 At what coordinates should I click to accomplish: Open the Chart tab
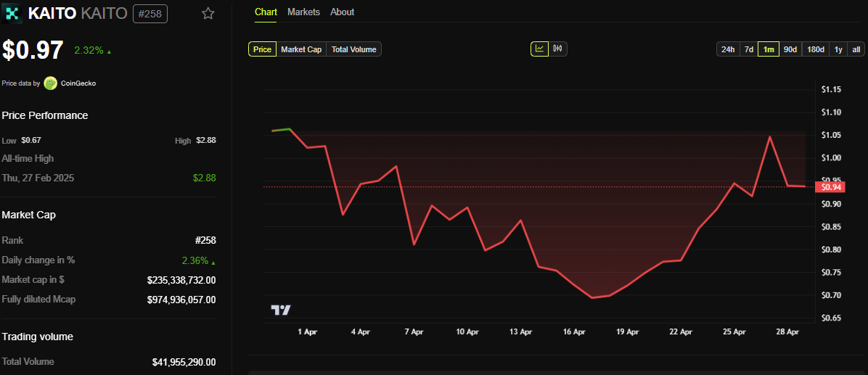266,12
